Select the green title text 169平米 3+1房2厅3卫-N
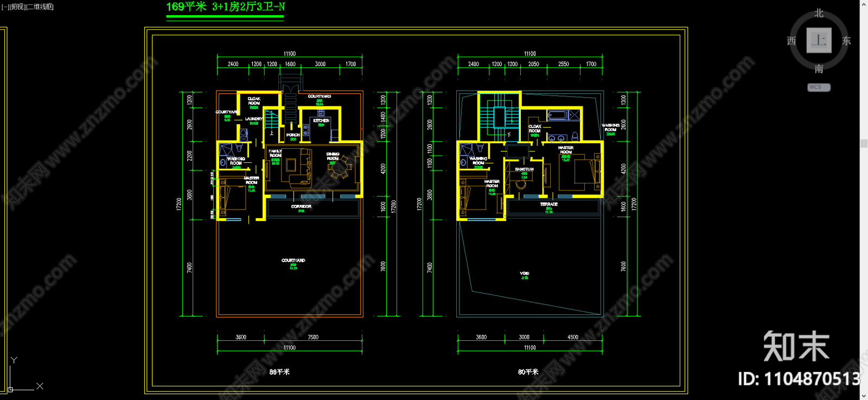This screenshot has height=400, width=868. tap(225, 7)
